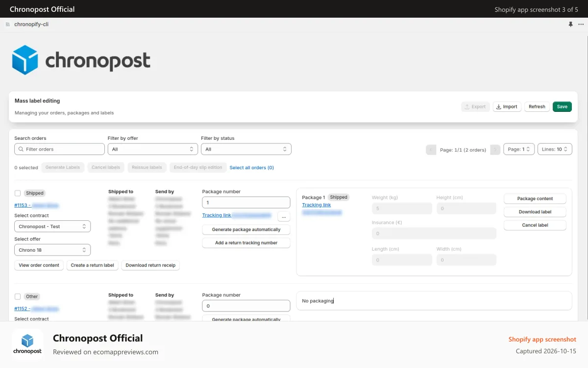
Task: Click the Weight (kg) field
Action: [x=402, y=208]
